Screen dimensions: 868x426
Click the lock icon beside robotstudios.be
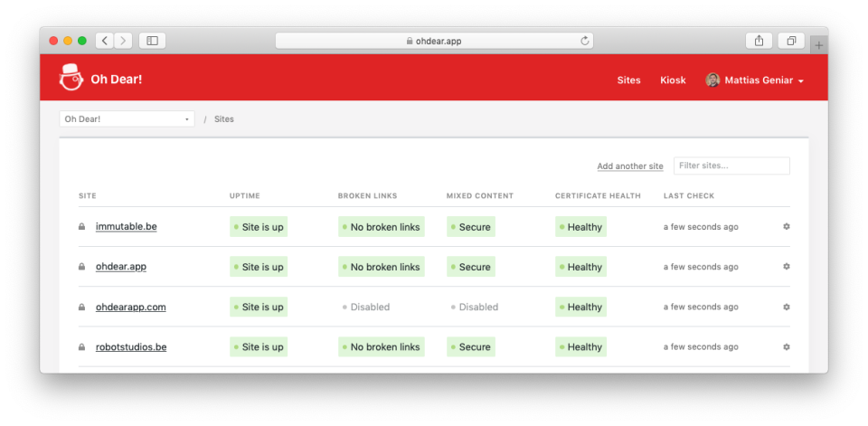(82, 346)
